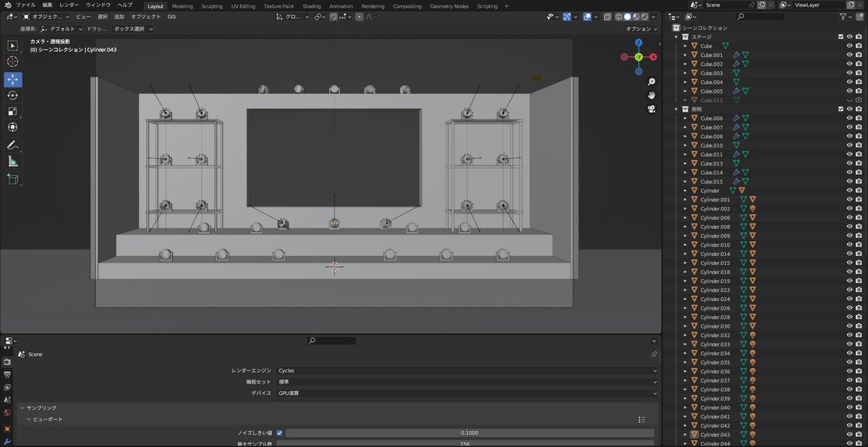This screenshot has height=447, width=868.
Task: Open Object properties tab
Action: tap(7, 428)
